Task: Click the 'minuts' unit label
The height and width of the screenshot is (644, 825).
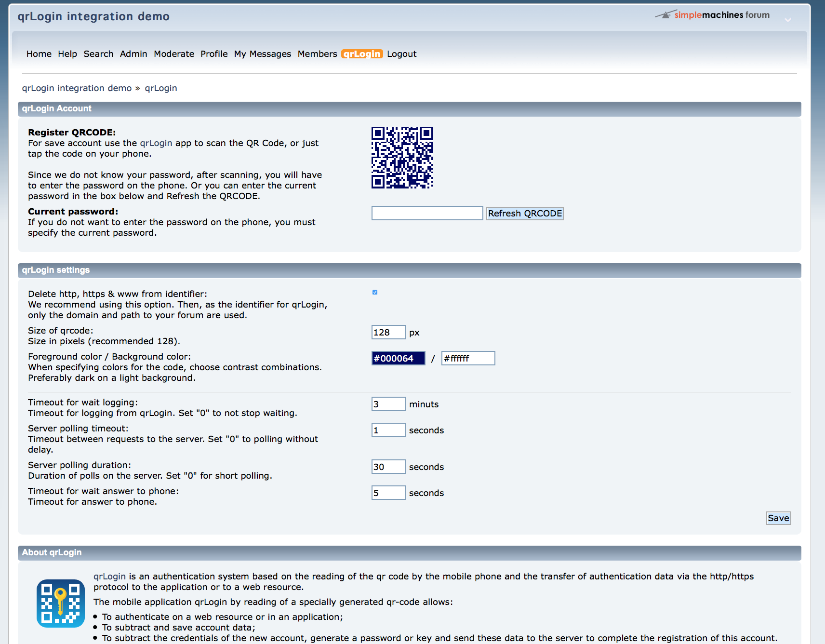Action: tap(424, 404)
